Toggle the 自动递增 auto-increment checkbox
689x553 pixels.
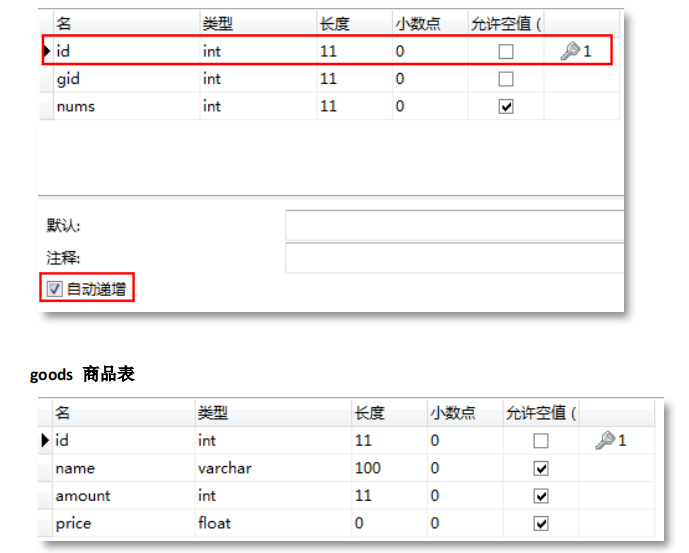click(x=54, y=289)
